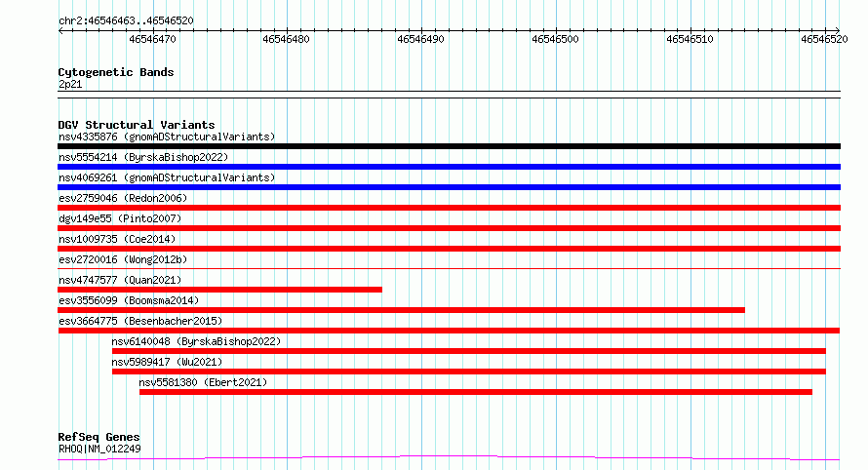This screenshot has height=470, width=868.
Task: Click the red dgv149e55 variant bar
Action: [449, 228]
